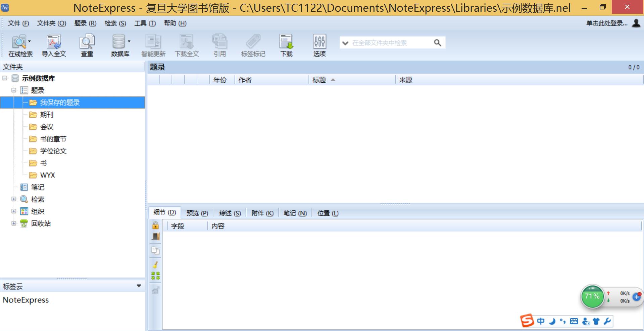Launch the 查重 duplicate check tool
The width and height of the screenshot is (644, 331).
pyautogui.click(x=87, y=45)
